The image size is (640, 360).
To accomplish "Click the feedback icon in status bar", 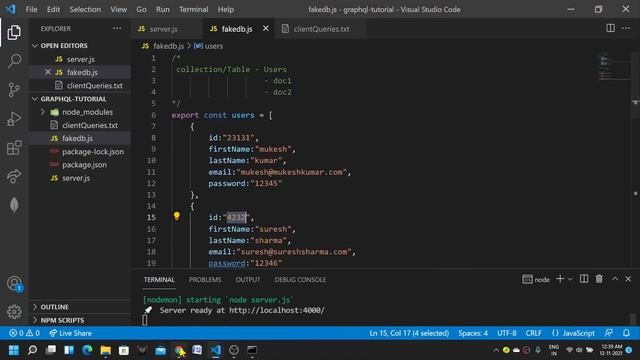I will [x=609, y=333].
